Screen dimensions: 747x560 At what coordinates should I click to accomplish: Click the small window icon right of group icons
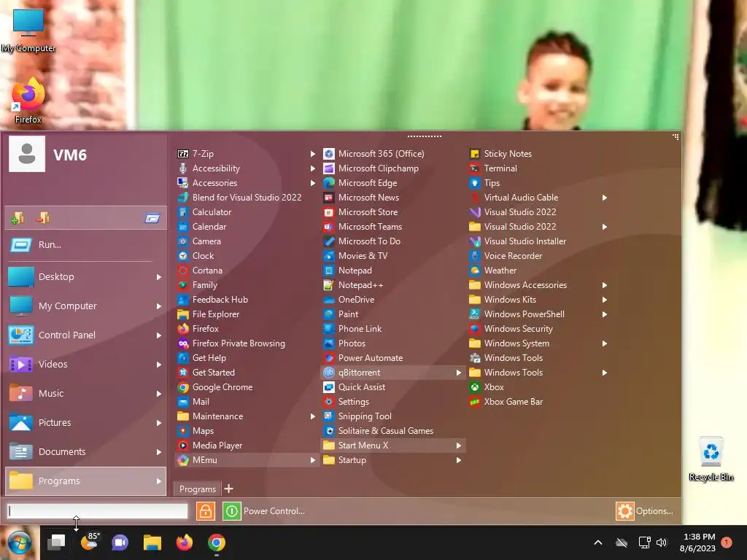pos(152,218)
